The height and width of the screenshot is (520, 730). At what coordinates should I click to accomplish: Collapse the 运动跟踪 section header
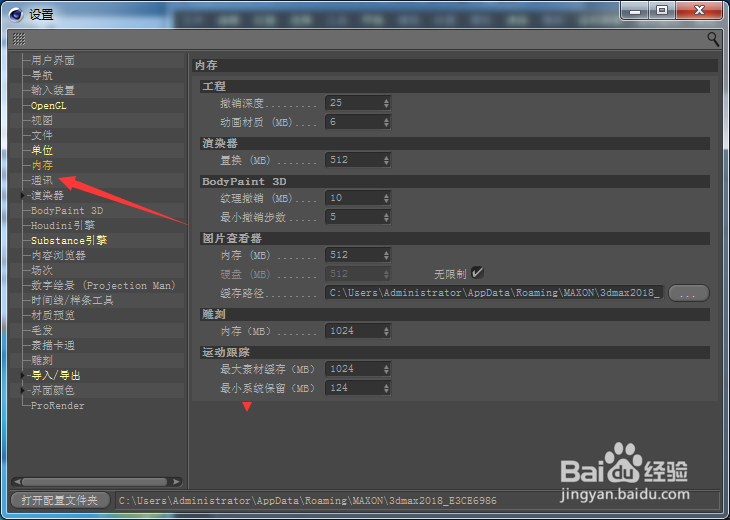coord(455,352)
